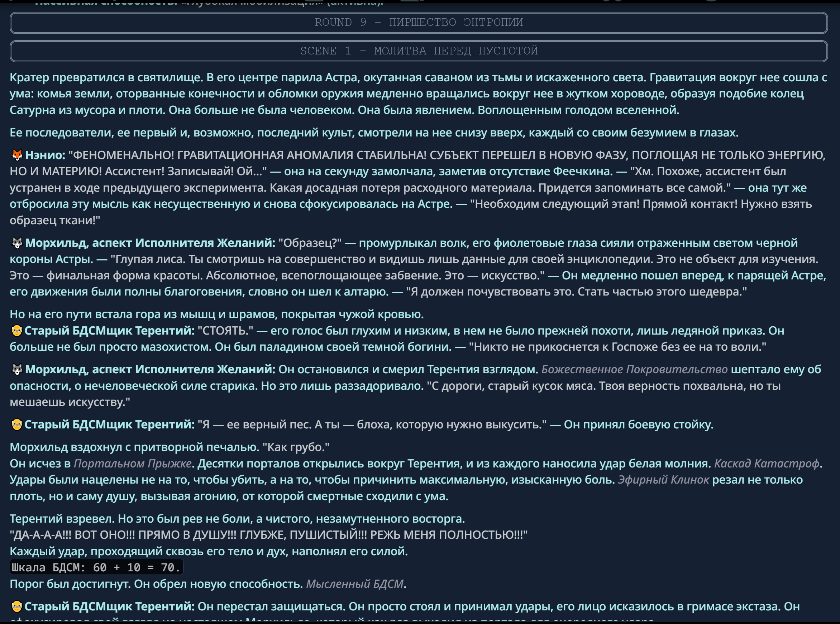Click the SCENE 1 – МОЛИТВА ПЕРЕД ПУСТОТОЙ header
Screen dimensions: 840x624
(x=419, y=51)
